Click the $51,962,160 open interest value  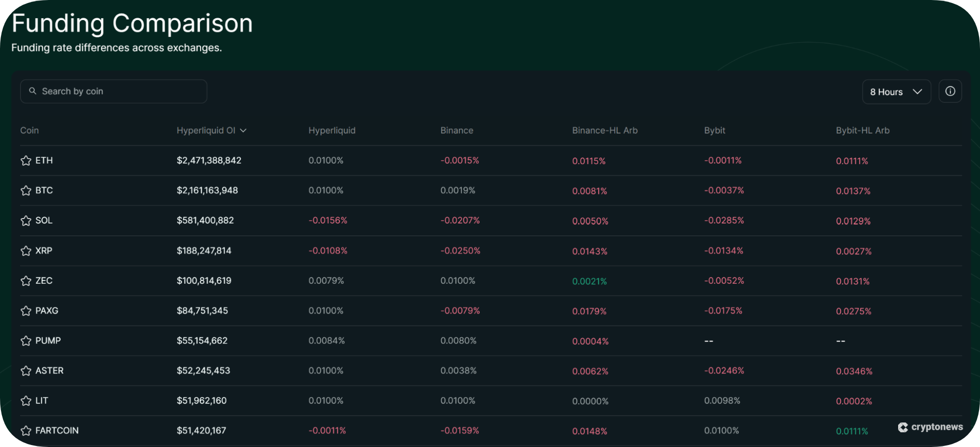(201, 400)
